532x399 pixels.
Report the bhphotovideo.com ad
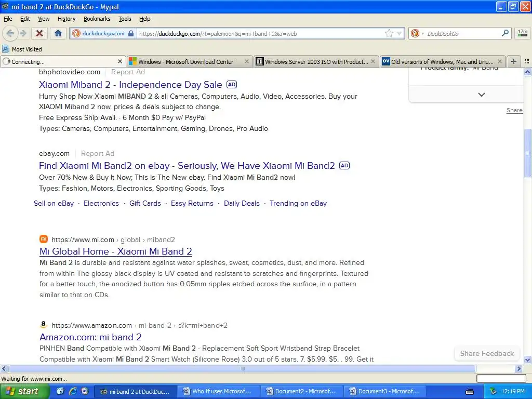pos(128,72)
